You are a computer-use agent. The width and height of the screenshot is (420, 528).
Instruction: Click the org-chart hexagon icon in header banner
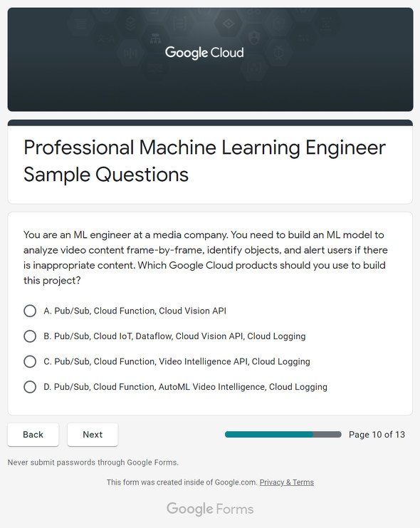[x=155, y=38]
